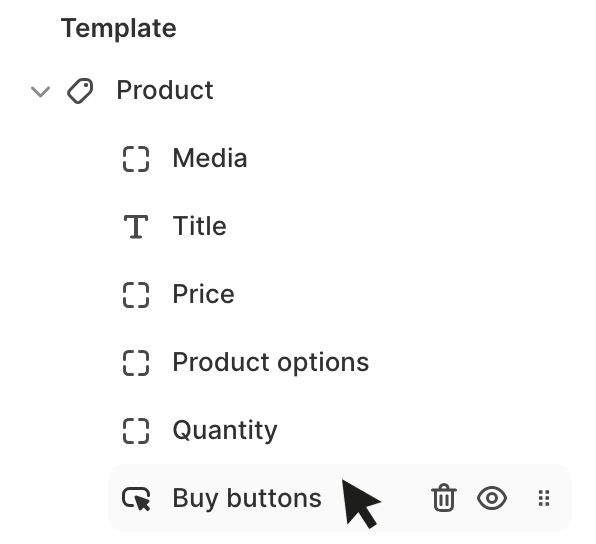Select the Buy buttons block label
Image resolution: width=596 pixels, height=544 pixels.
coord(247,498)
